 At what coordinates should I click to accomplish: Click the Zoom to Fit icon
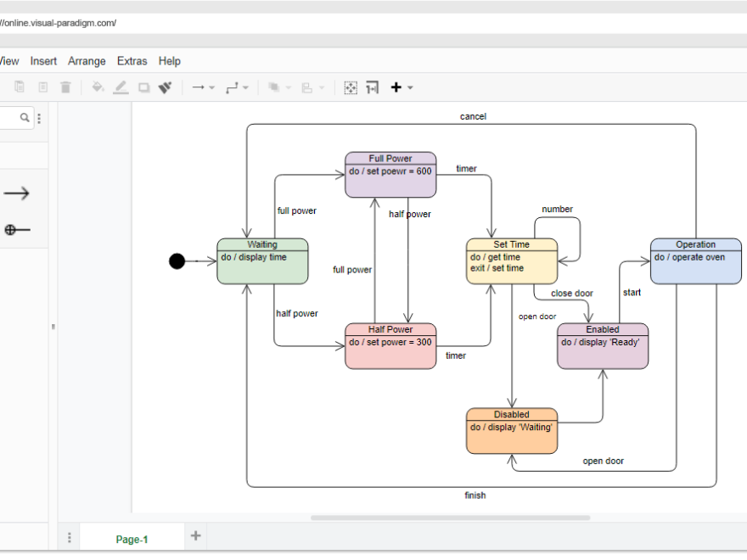pyautogui.click(x=351, y=87)
